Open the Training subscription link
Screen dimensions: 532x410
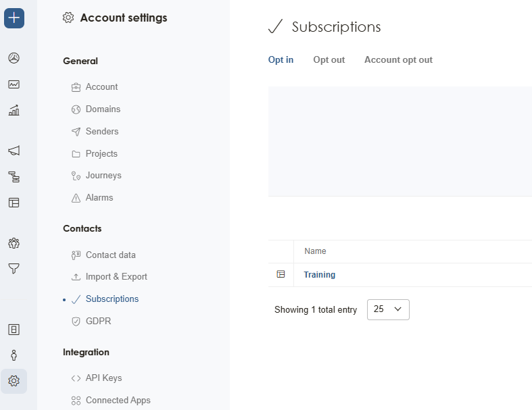(319, 275)
